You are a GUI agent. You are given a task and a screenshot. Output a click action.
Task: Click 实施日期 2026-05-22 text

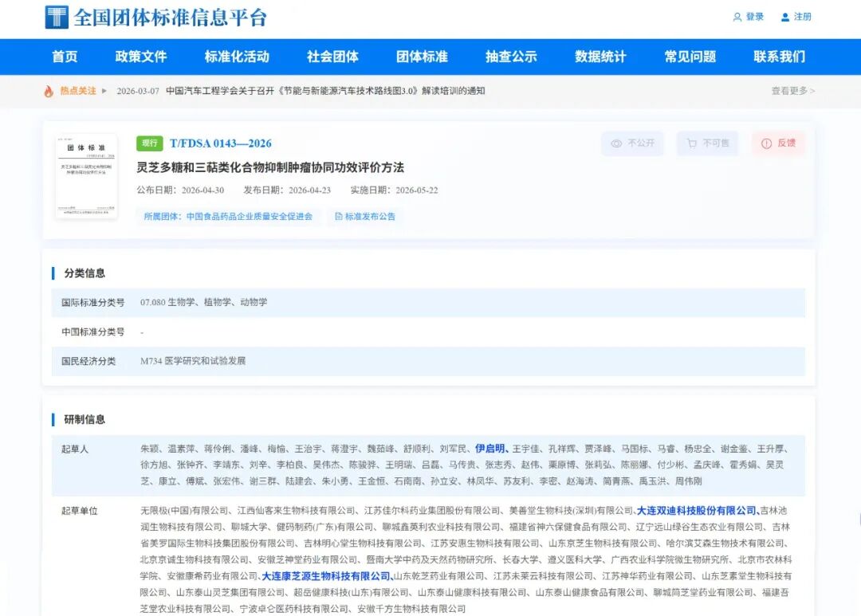click(x=395, y=190)
